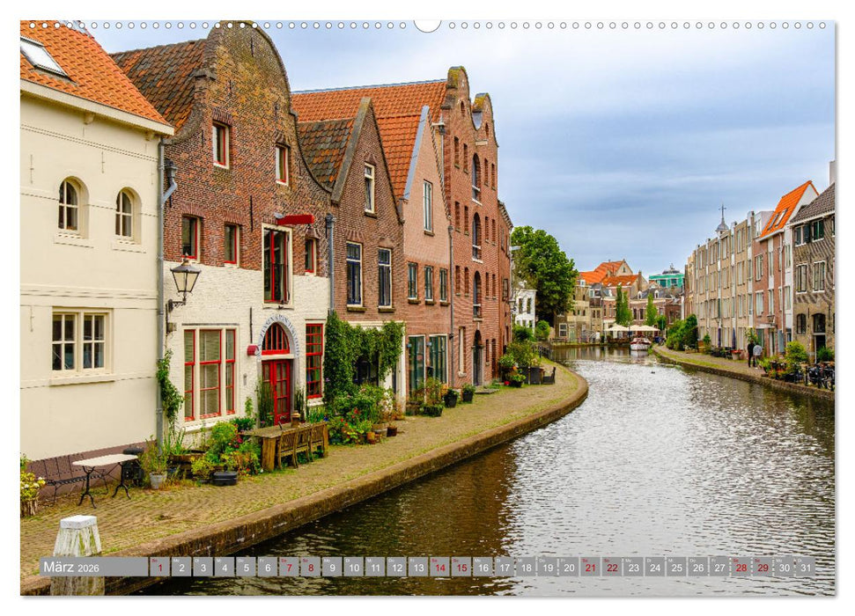Select date 14 marked in red
855x616 pixels.
(x=439, y=568)
